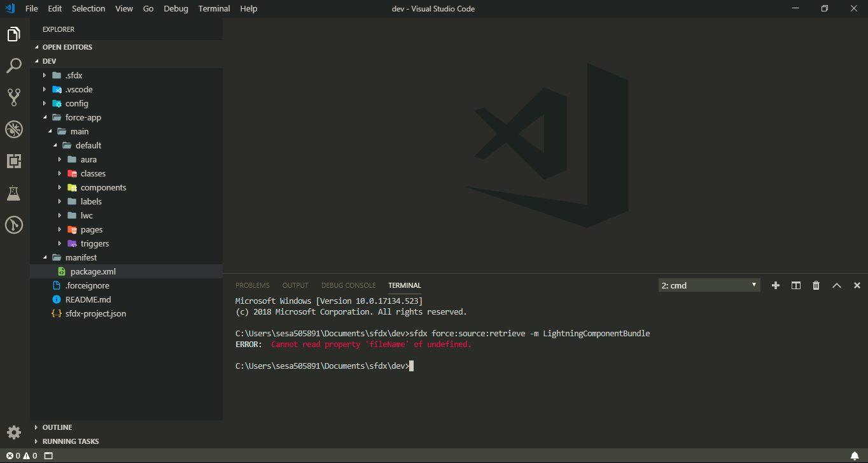Open the DEBUG CONSOLE tab

pyautogui.click(x=349, y=285)
